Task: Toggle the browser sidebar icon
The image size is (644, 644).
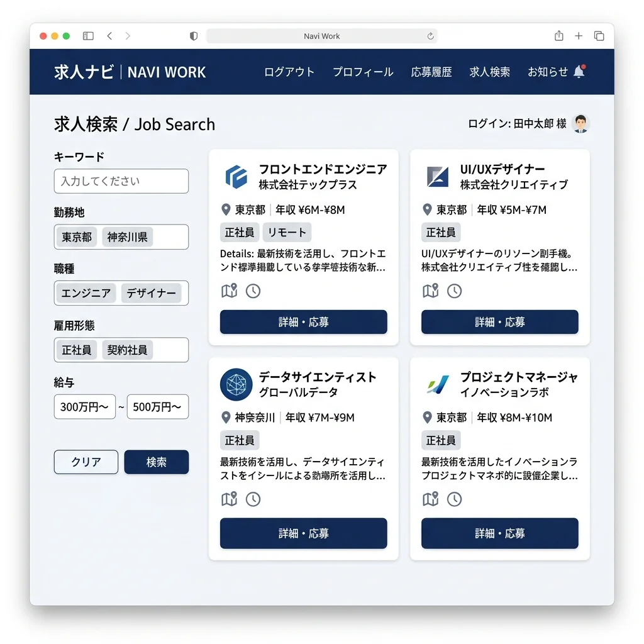Action: 88,36
